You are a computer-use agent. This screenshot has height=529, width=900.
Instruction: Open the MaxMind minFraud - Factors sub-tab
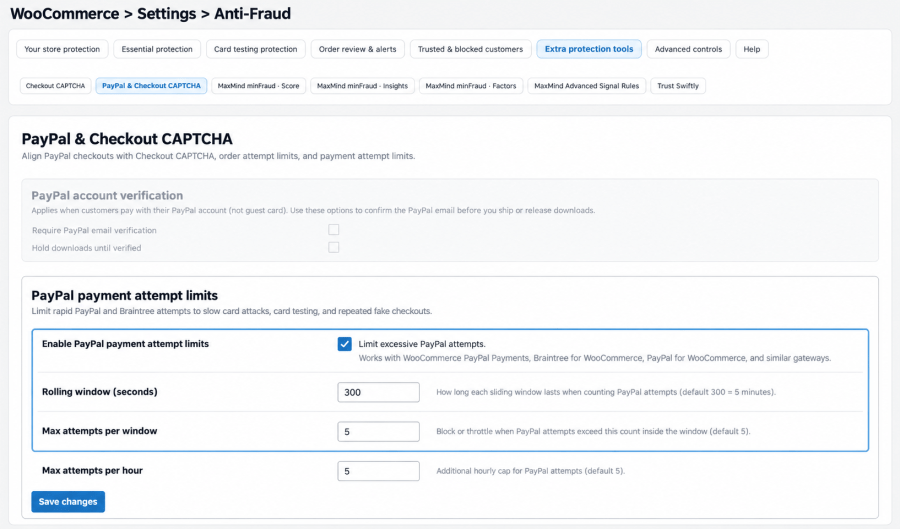point(471,86)
